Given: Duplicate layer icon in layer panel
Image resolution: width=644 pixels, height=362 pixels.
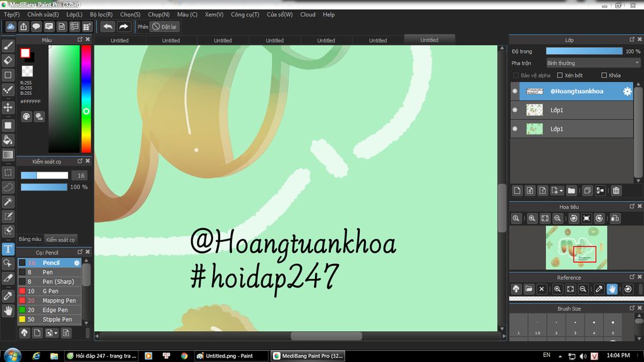Looking at the screenshot, I should point(587,190).
